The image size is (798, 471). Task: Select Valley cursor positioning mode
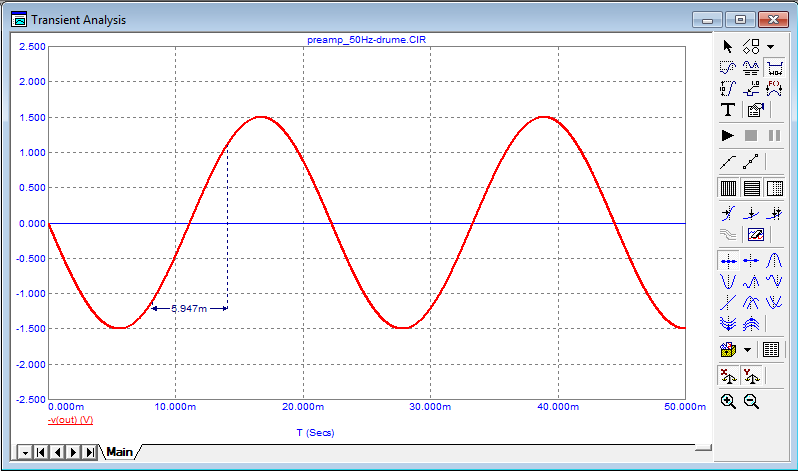point(728,281)
